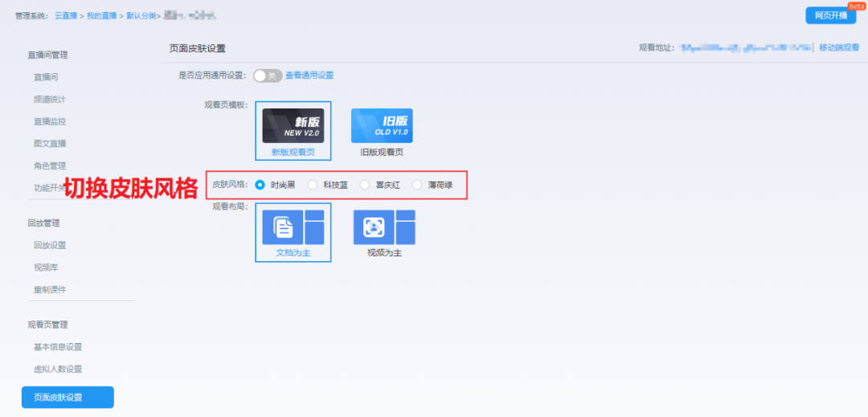Open the 移动端观看 link
Viewport: 868px width, 417px height.
(x=839, y=48)
